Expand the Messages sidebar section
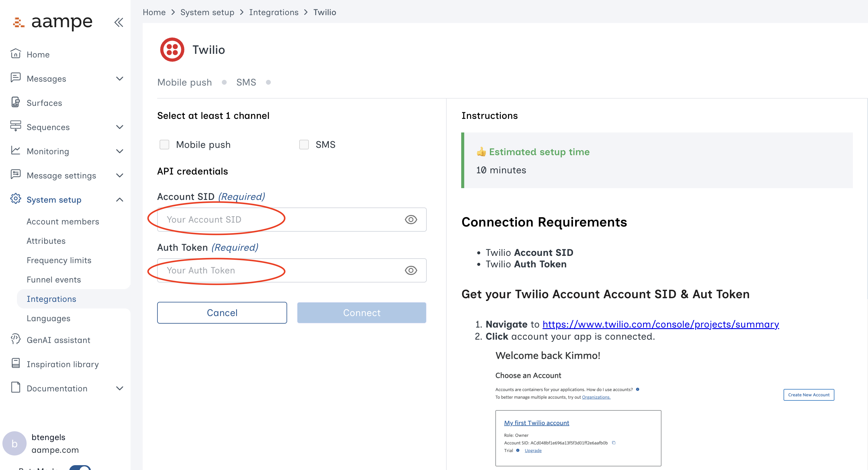 (x=120, y=79)
